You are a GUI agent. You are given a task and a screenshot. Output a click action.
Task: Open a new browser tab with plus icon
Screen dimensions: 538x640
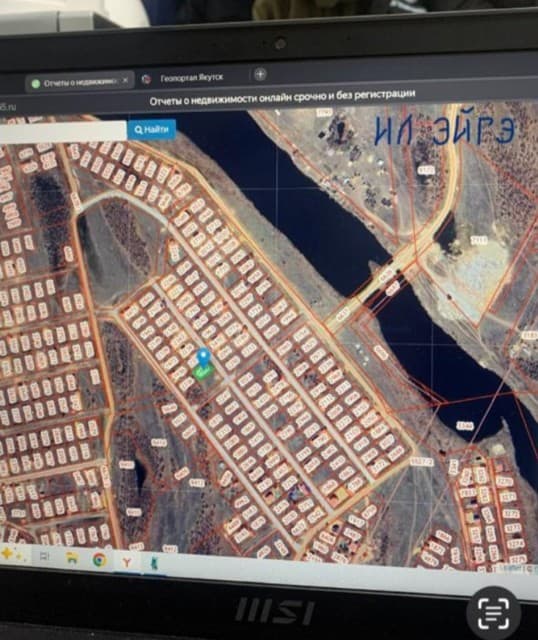(260, 74)
